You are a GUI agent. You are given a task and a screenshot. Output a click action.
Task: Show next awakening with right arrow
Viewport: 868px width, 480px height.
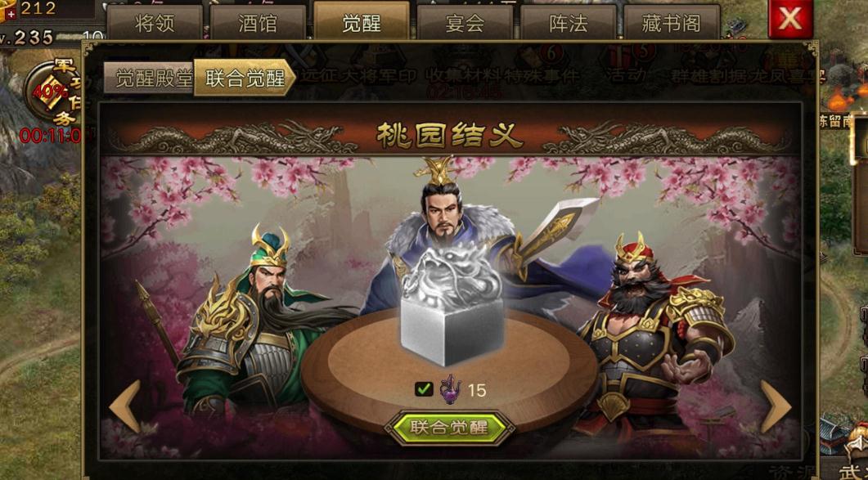pos(776,406)
